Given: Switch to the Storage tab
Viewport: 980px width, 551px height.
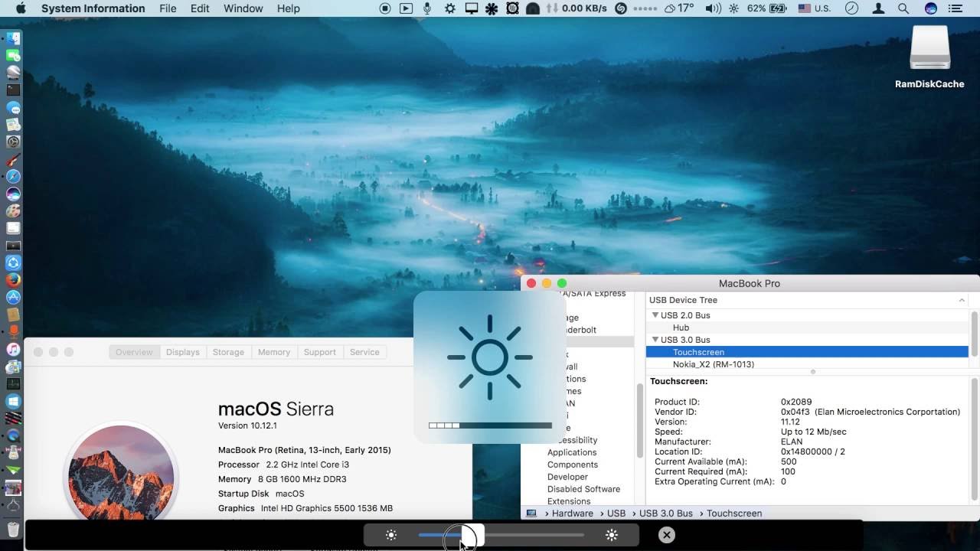Looking at the screenshot, I should tap(228, 352).
